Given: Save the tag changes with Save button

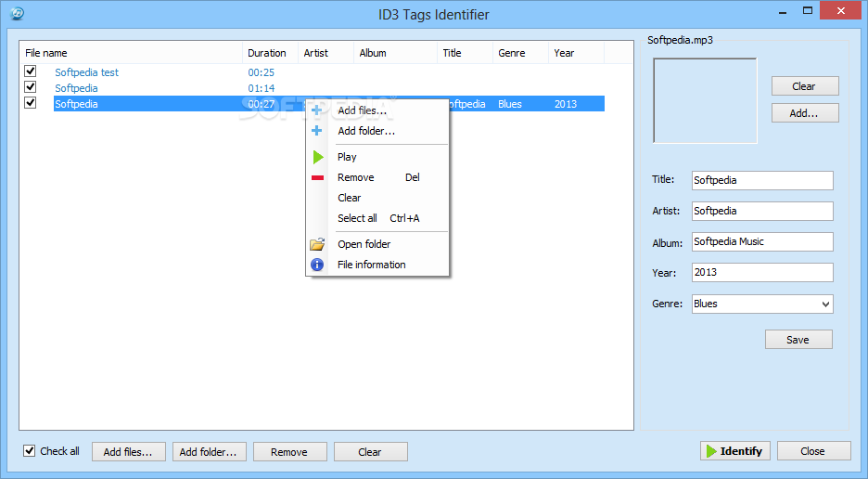Looking at the screenshot, I should click(x=798, y=340).
